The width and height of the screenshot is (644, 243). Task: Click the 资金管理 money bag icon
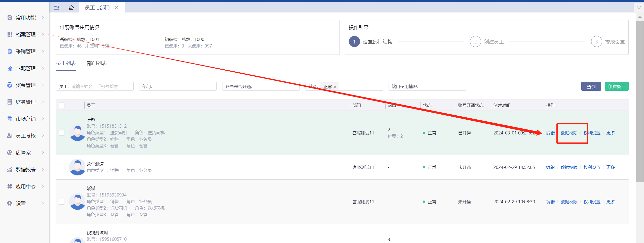tap(10, 85)
